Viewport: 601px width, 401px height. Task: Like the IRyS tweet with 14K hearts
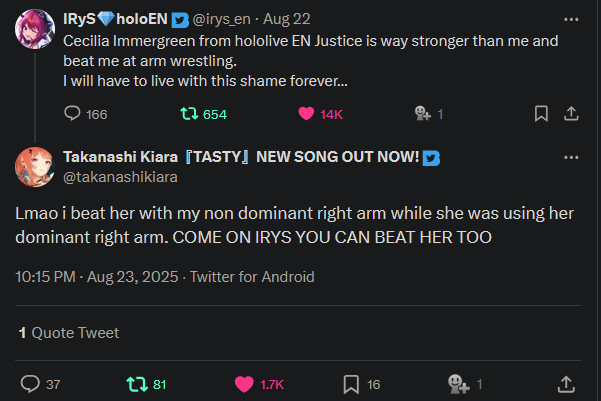(306, 114)
